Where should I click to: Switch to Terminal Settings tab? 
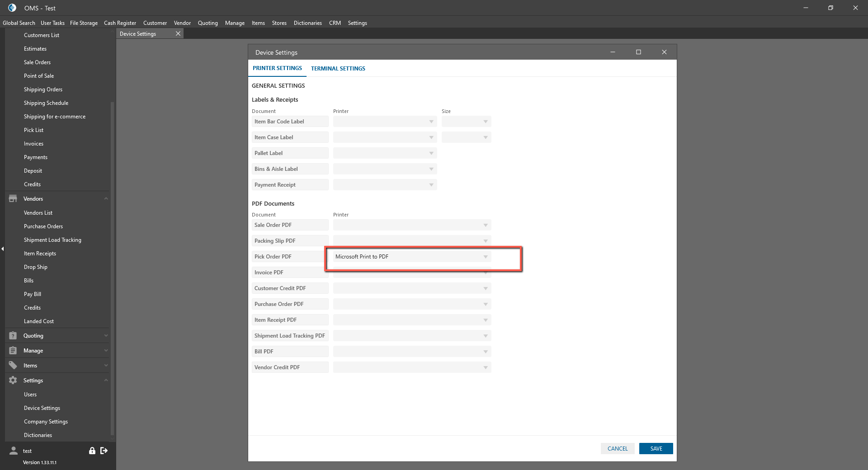[338, 69]
